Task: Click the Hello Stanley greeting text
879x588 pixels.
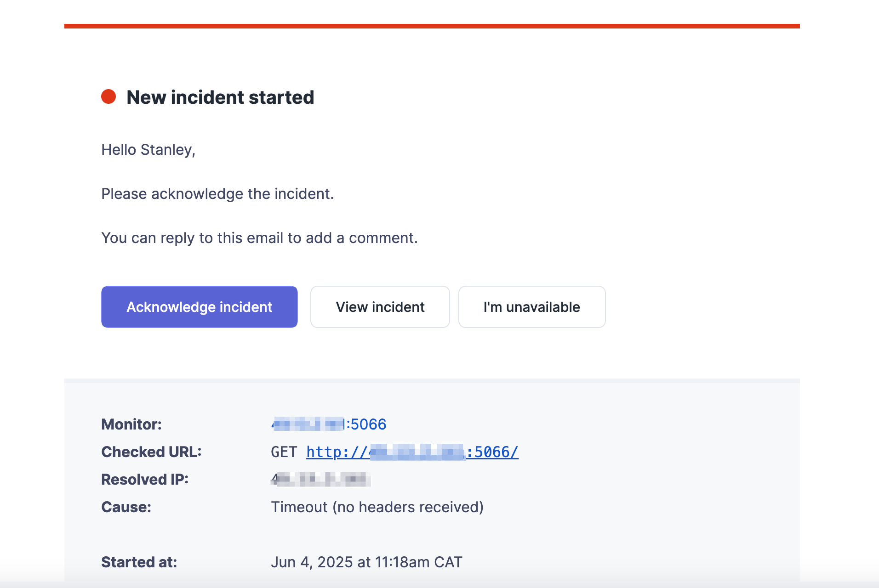Action: click(x=148, y=150)
